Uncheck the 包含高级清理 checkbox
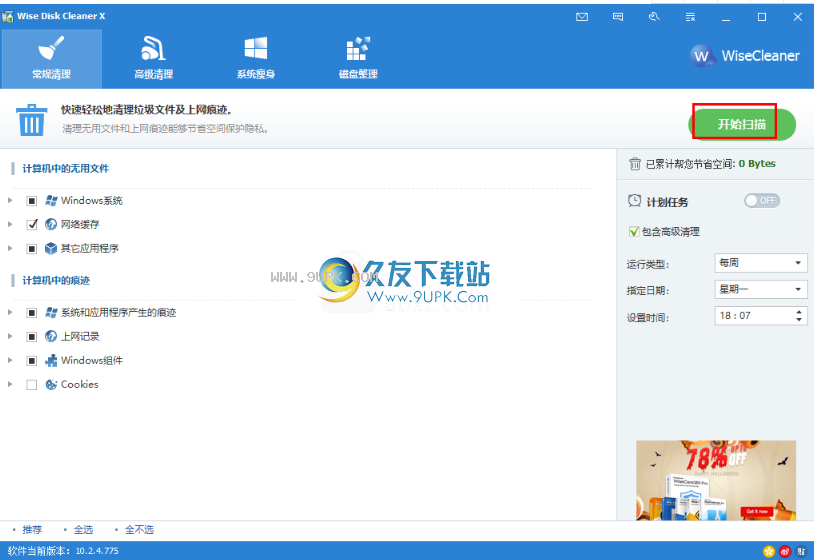814x560 pixels. (633, 232)
